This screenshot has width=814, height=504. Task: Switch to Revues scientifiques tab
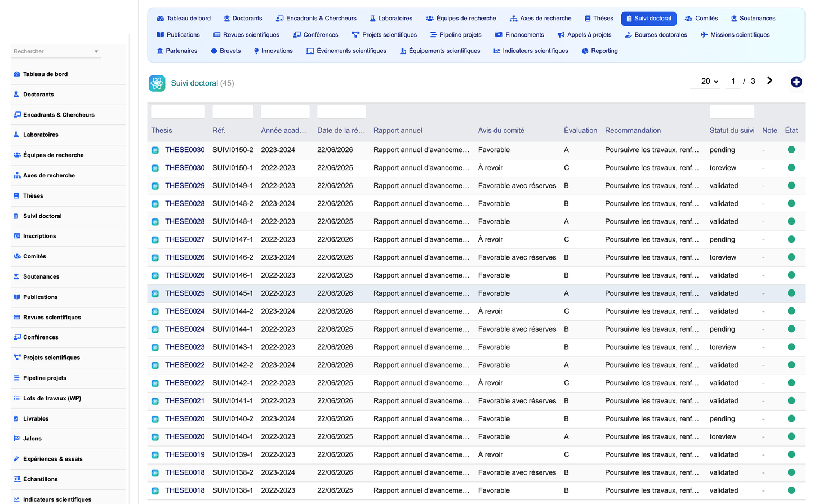(246, 35)
